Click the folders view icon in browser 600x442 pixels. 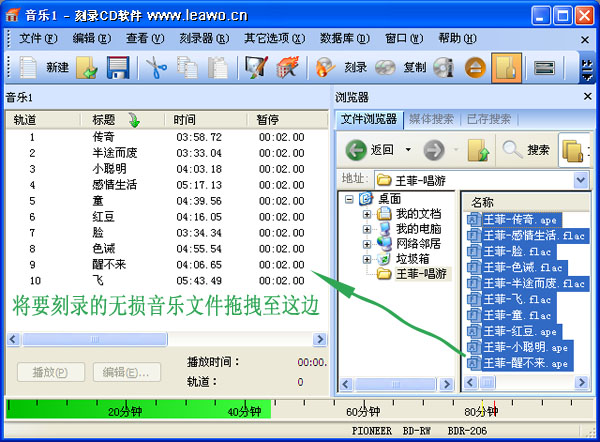(573, 150)
